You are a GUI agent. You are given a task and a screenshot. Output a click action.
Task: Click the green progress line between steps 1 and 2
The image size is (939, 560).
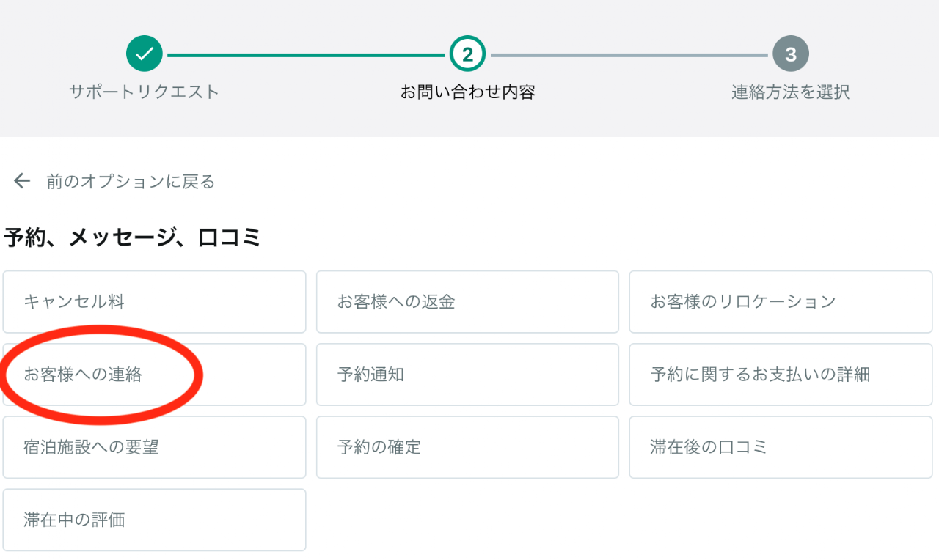pyautogui.click(x=306, y=55)
